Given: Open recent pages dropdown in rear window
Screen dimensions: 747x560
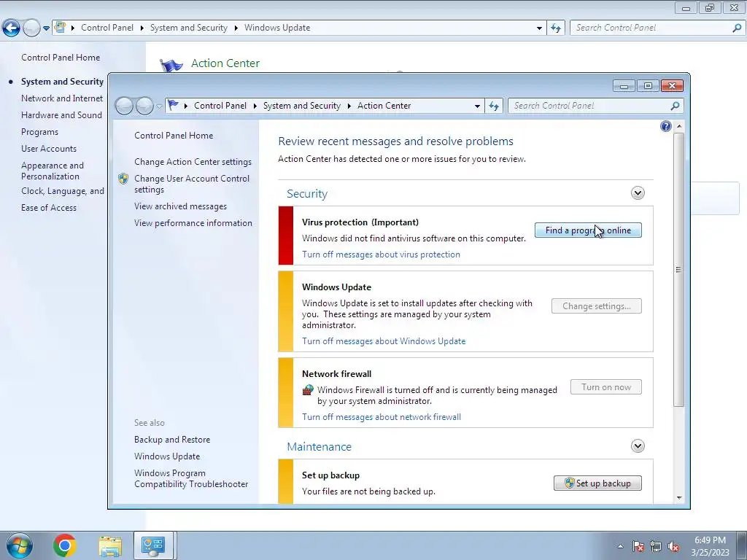Looking at the screenshot, I should [x=46, y=28].
